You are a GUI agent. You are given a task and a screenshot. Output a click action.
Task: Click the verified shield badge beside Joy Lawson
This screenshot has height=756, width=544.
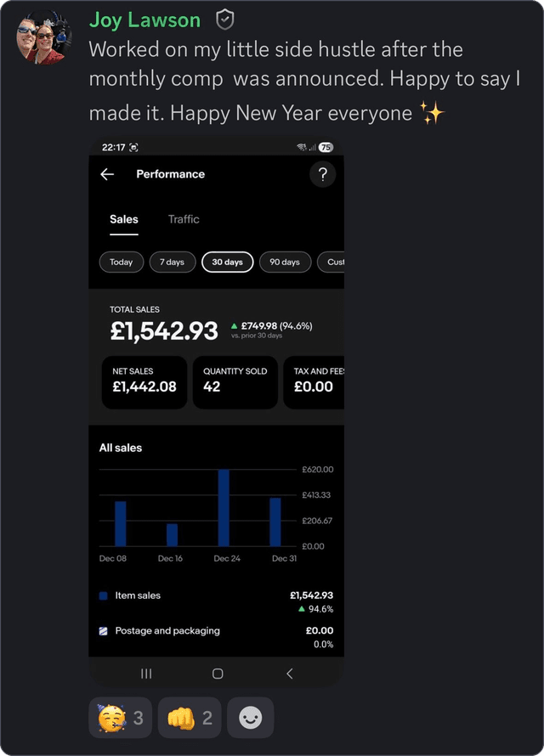pyautogui.click(x=224, y=19)
